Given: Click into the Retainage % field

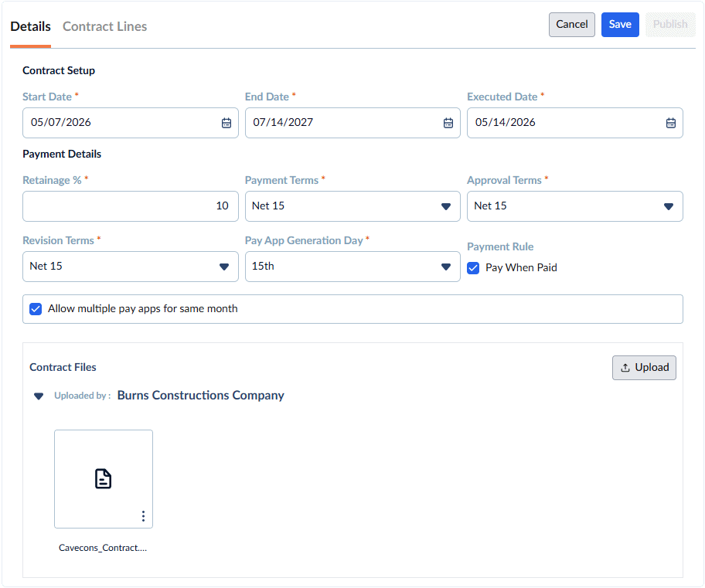Looking at the screenshot, I should [131, 206].
